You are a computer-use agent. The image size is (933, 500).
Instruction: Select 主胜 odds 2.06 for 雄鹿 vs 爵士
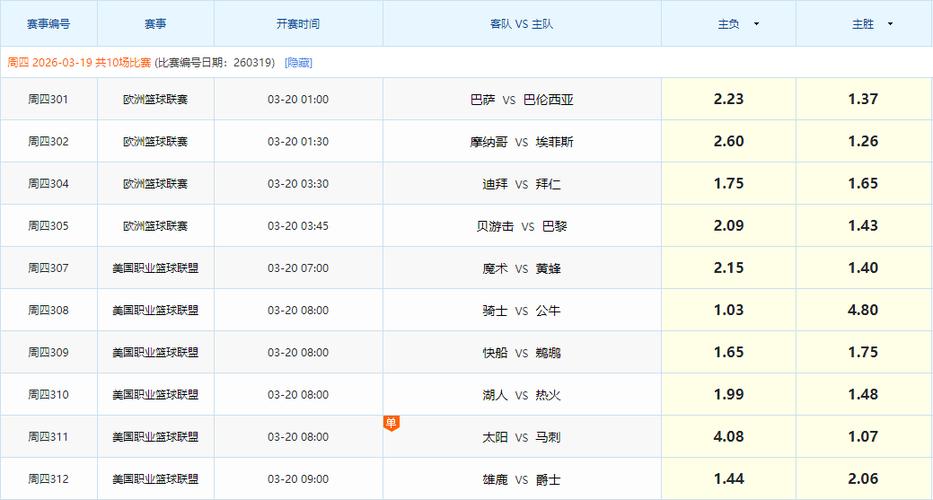click(864, 479)
